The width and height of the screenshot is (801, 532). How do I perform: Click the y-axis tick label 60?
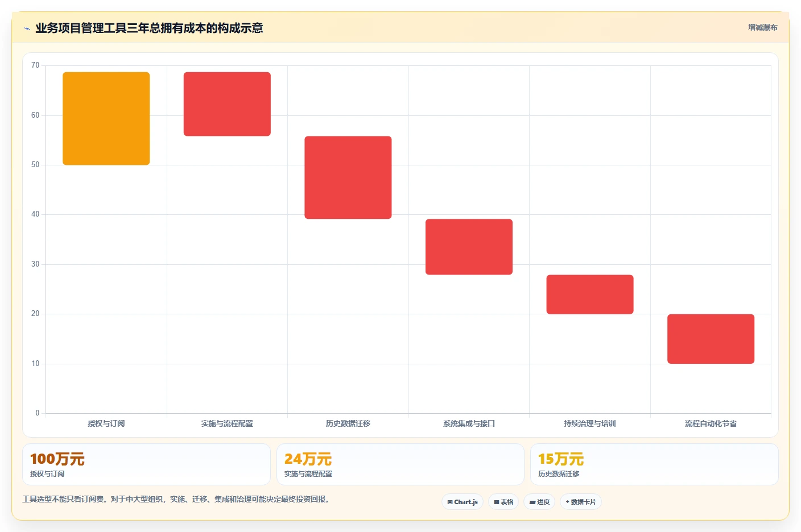(35, 115)
